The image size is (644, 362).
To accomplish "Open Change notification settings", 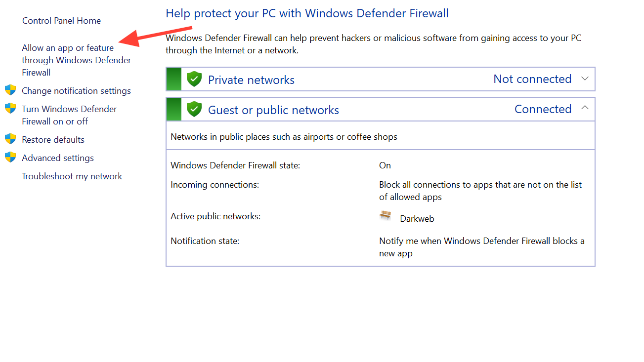I will [76, 91].
